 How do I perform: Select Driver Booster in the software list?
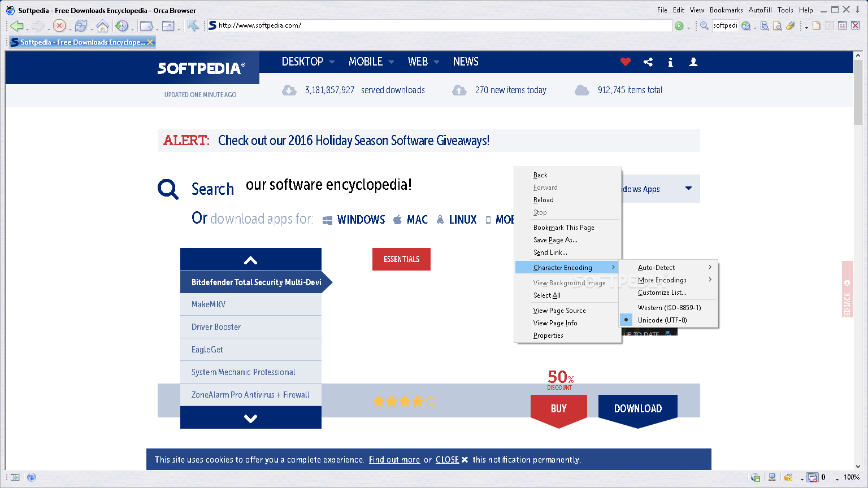click(251, 327)
